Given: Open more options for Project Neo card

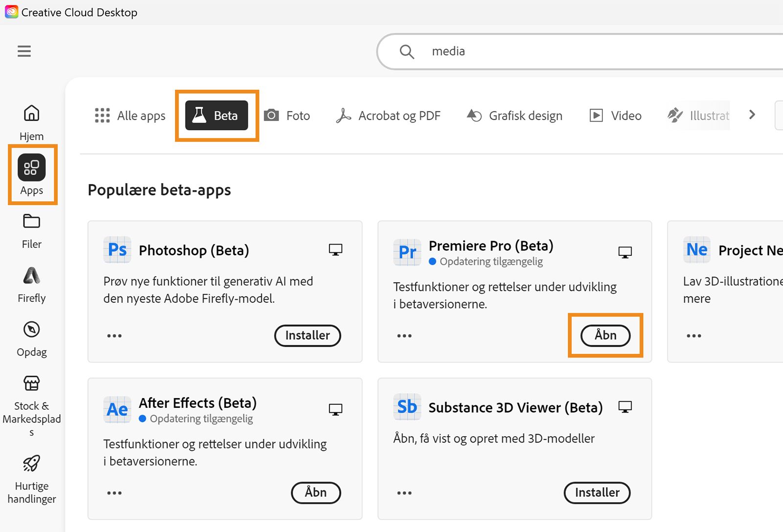Looking at the screenshot, I should point(694,336).
